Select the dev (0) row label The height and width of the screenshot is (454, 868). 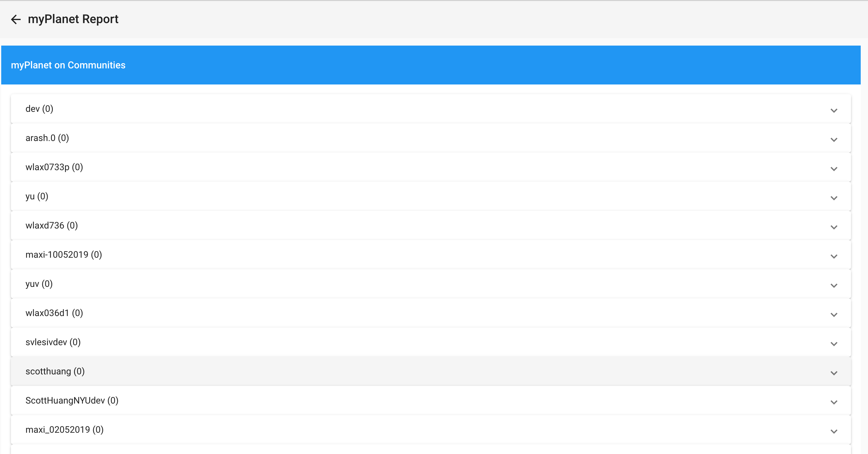tap(39, 108)
